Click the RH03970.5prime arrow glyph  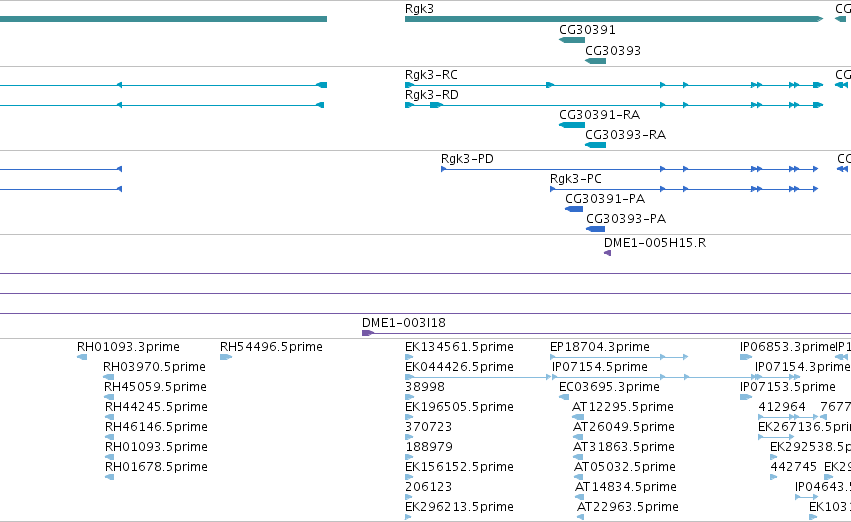click(x=109, y=377)
